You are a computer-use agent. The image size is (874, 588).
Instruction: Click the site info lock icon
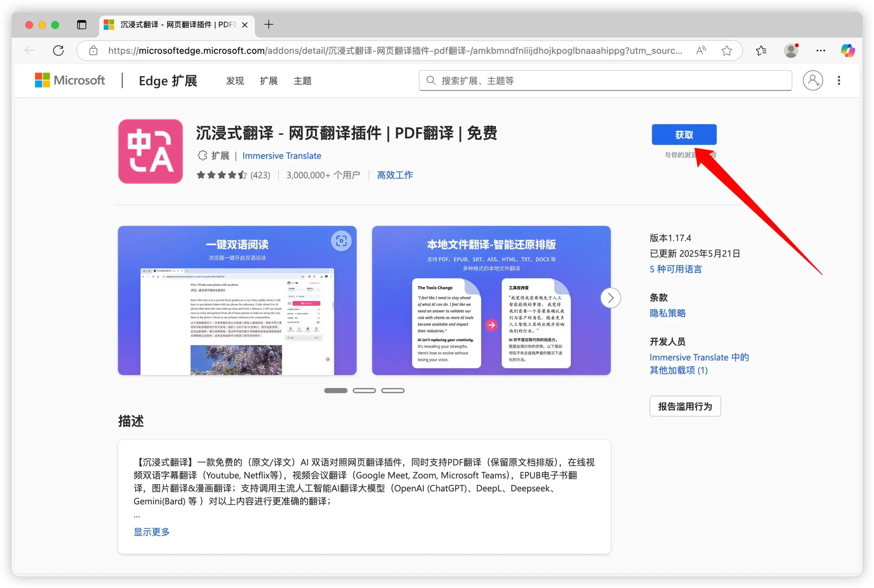click(93, 51)
